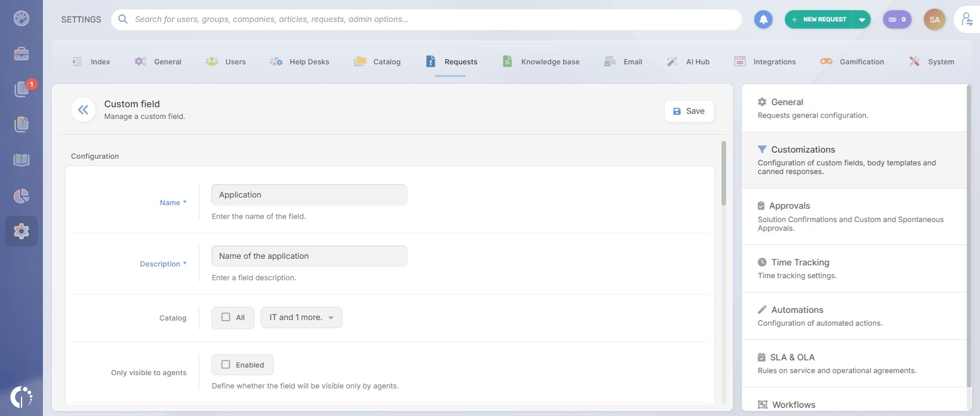Open the Integrations tab
Screen dimensions: 980x416
point(765,62)
